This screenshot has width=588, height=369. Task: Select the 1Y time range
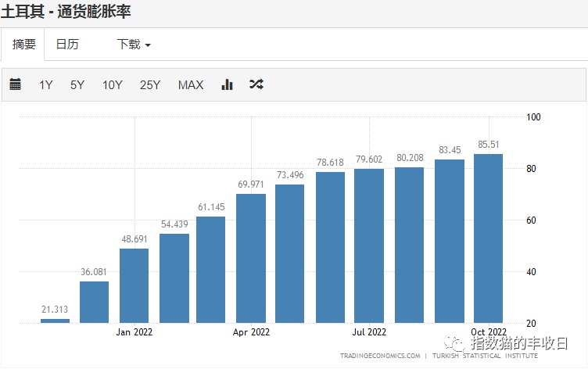pos(46,85)
